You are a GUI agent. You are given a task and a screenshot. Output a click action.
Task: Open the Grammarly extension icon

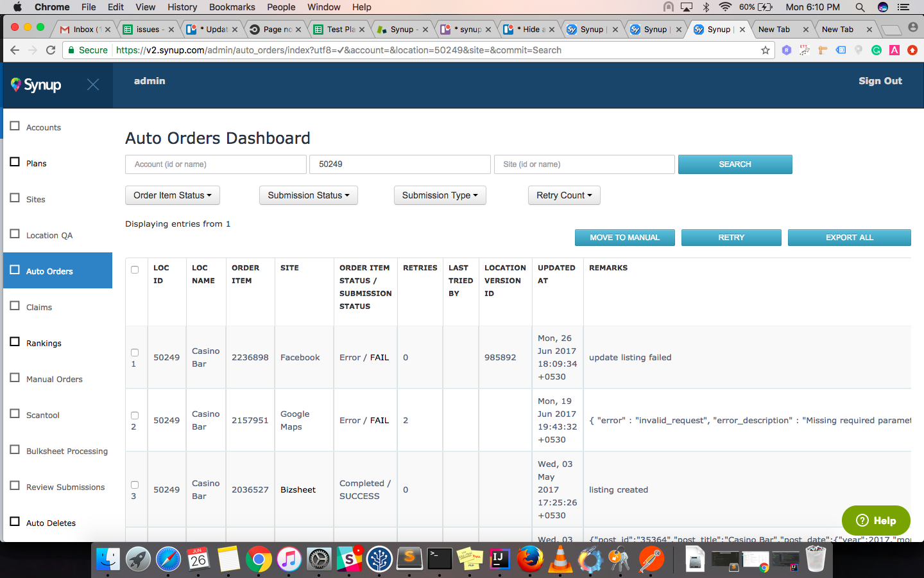[876, 50]
